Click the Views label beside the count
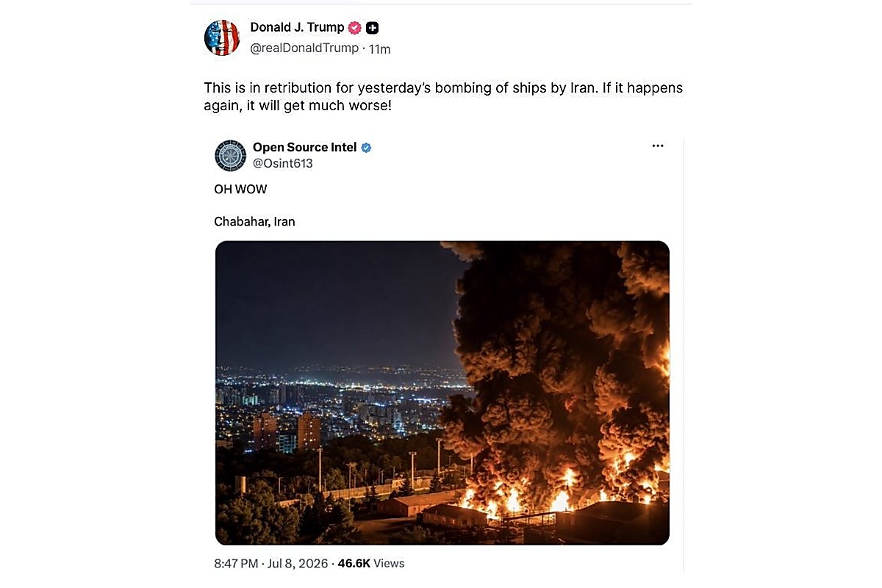 tap(389, 564)
